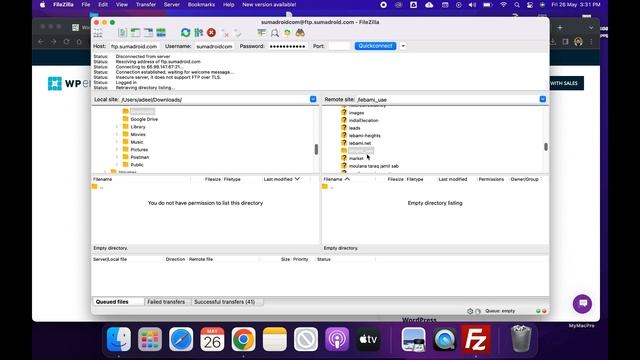Click the Quickconnect button
Viewport: 640px width, 360px height.
point(375,46)
